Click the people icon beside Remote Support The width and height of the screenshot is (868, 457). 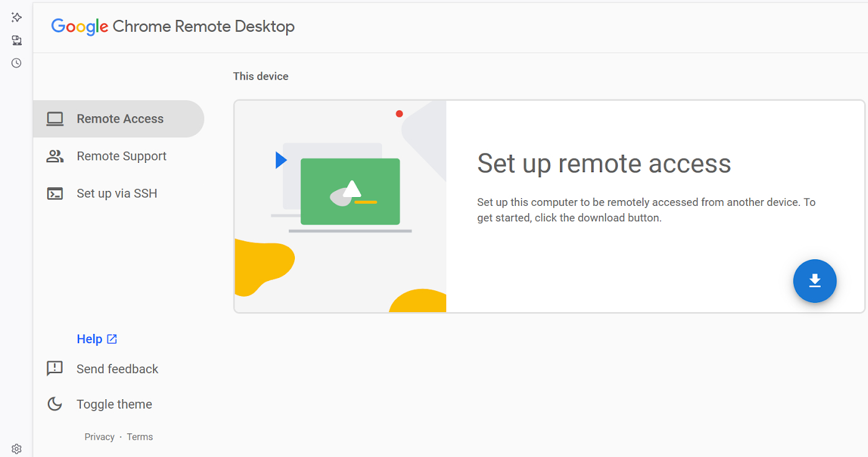[x=55, y=156]
